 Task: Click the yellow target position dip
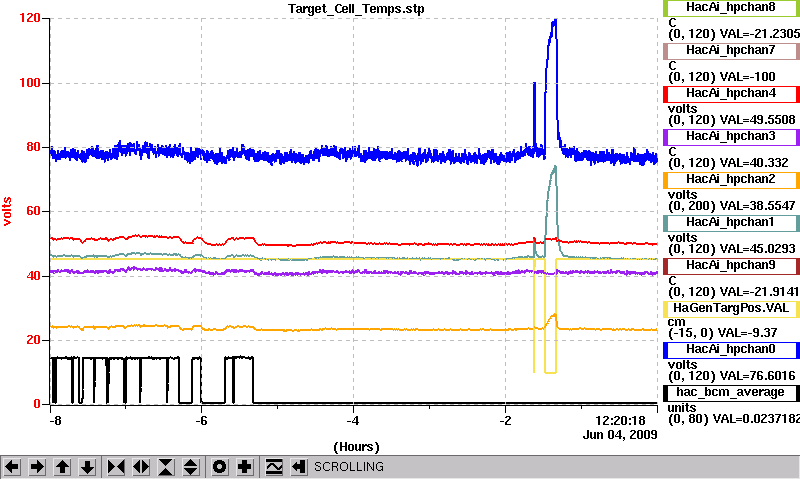click(x=550, y=372)
